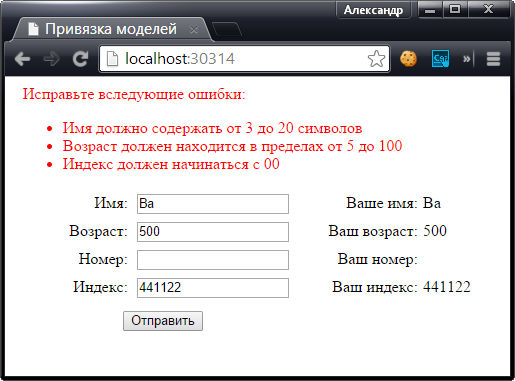Click the error text about Имя length
The image size is (515, 381).
(x=212, y=128)
